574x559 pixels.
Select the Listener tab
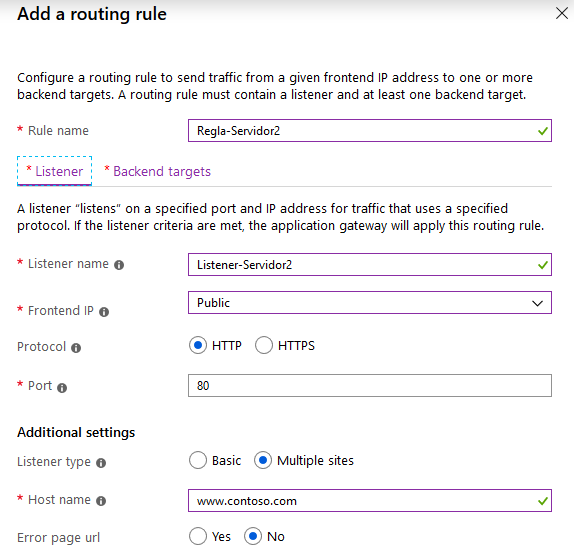tap(55, 171)
